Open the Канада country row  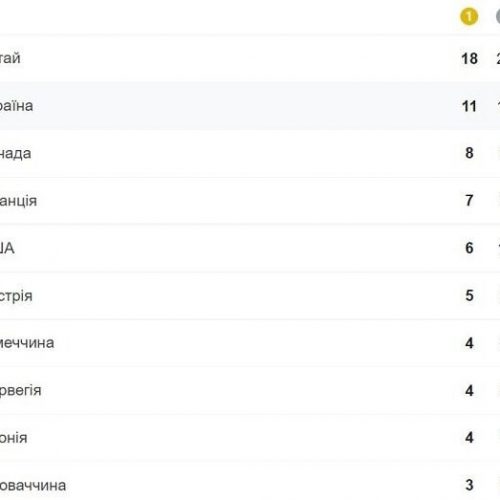click(250, 153)
